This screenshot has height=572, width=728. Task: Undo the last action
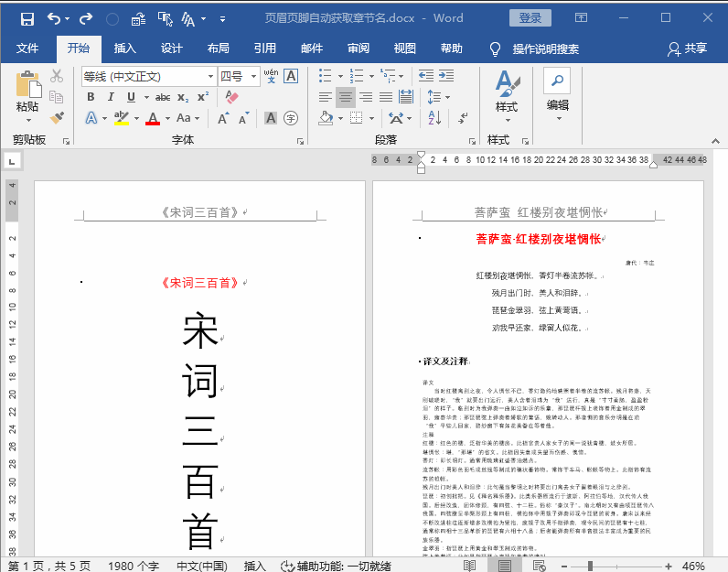point(54,19)
